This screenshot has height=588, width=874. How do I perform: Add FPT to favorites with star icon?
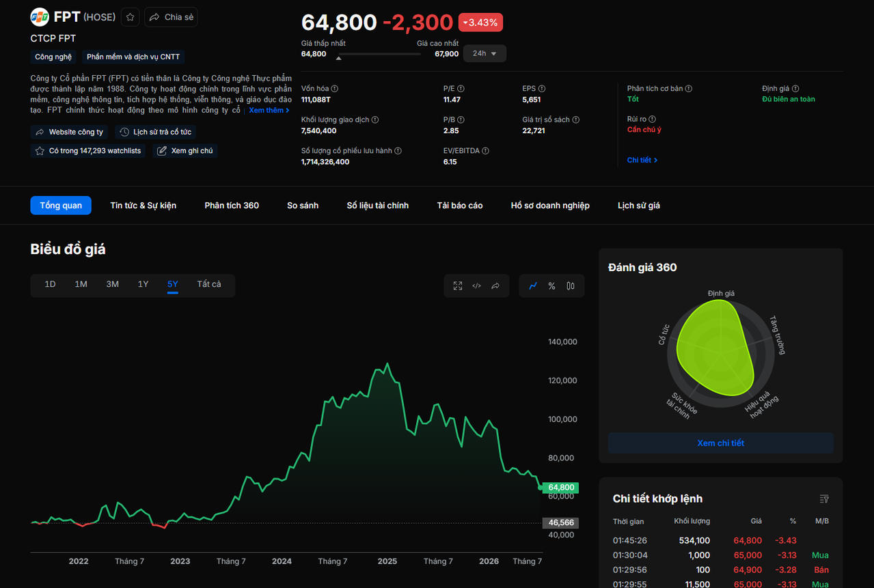[131, 17]
